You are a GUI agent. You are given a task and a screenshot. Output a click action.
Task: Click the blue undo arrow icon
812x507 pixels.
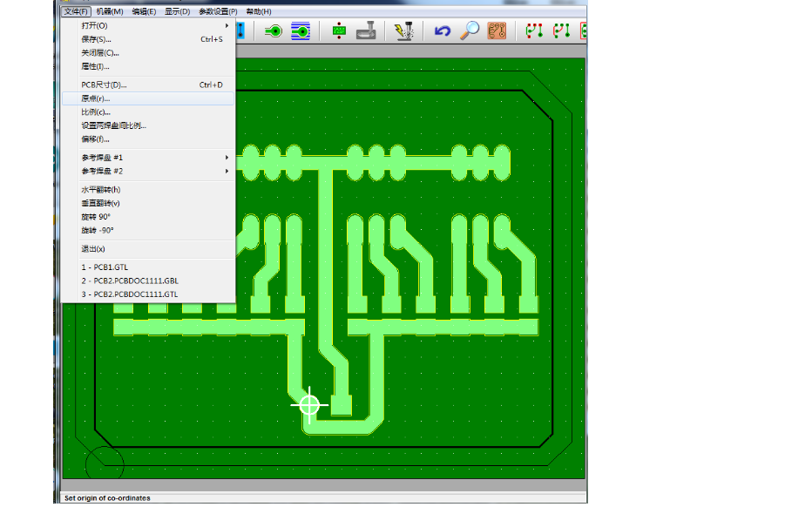(443, 31)
